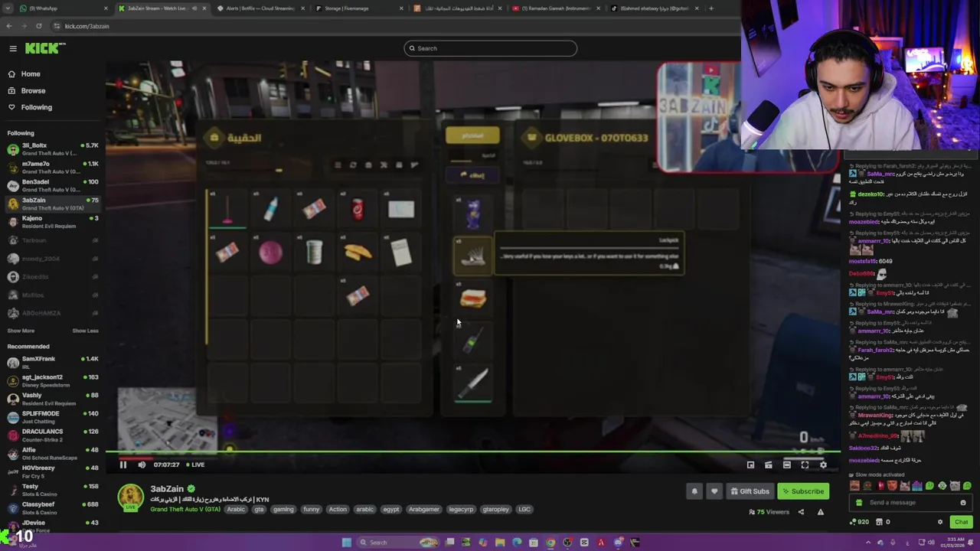Open video player settings gear
The height and width of the screenshot is (551, 980).
pos(823,465)
